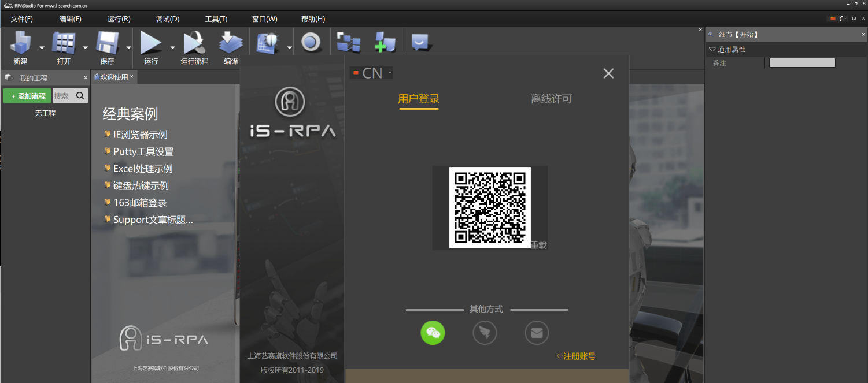The width and height of the screenshot is (868, 383).
Task: Click inside the 备注 input field
Action: [803, 62]
